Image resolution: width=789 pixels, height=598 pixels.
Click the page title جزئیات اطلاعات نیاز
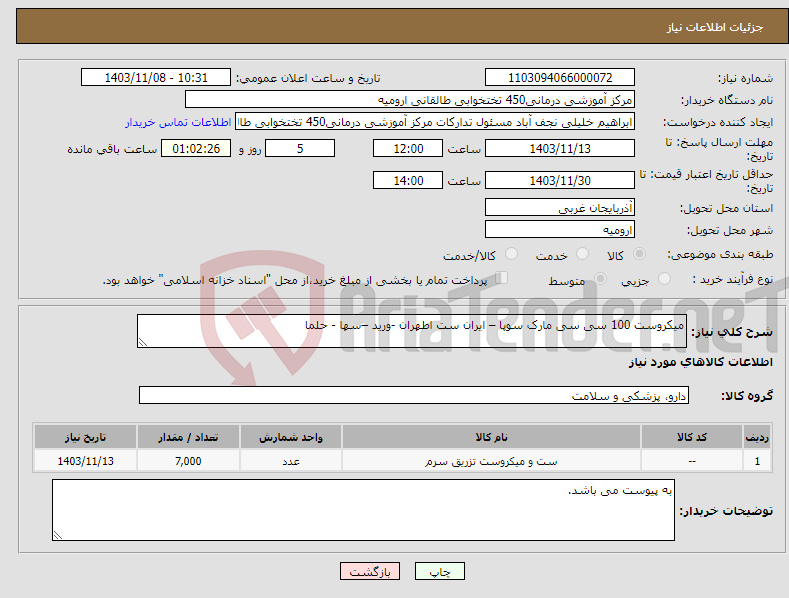pos(715,27)
